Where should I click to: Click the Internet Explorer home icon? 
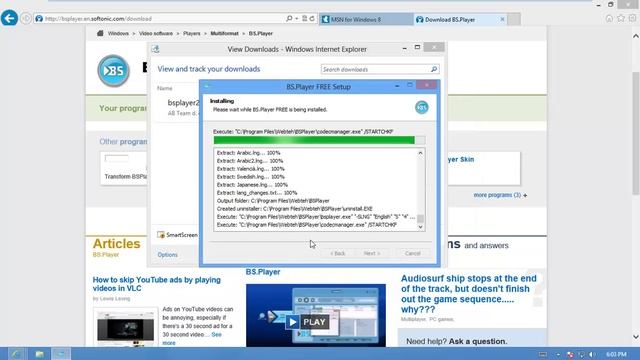[x=609, y=18]
